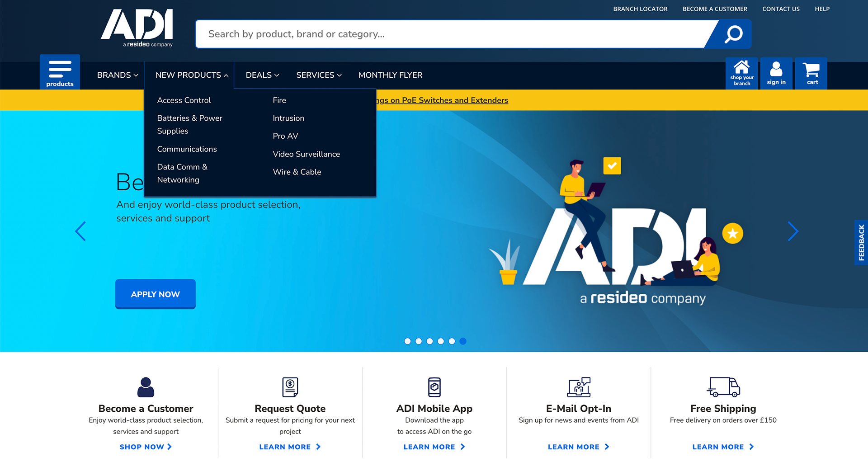Click the search magnifier button
Screen dimensions: 868x466
[733, 34]
